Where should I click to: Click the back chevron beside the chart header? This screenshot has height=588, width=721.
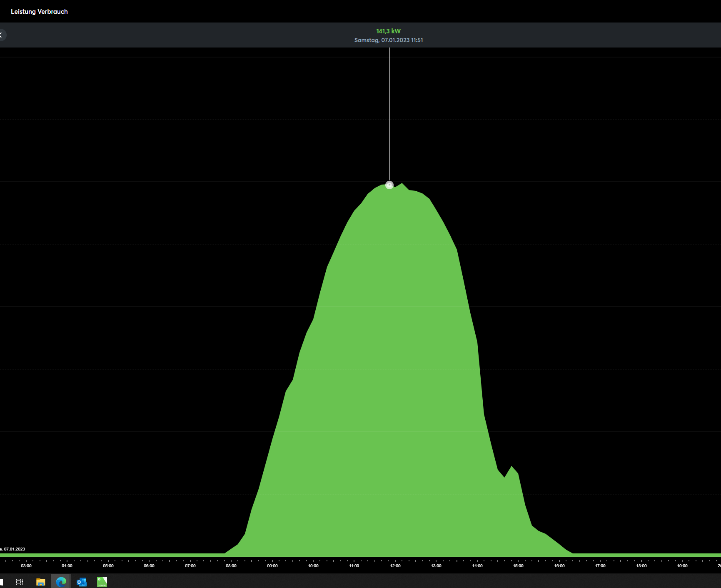2,35
